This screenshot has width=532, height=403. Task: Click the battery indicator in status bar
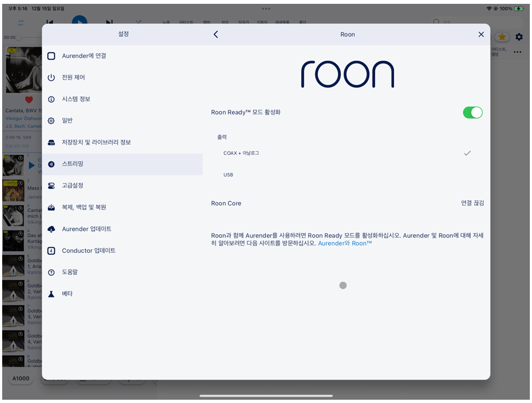coord(519,8)
